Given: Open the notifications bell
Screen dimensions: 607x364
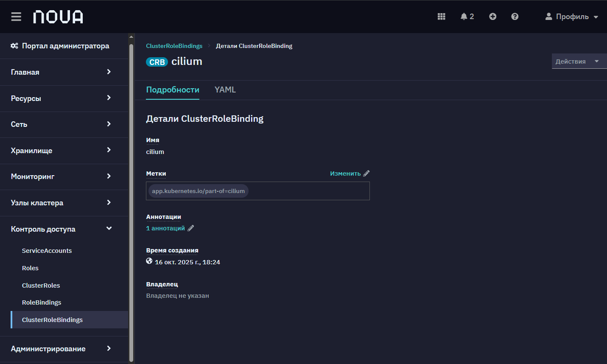Looking at the screenshot, I should click(x=464, y=17).
